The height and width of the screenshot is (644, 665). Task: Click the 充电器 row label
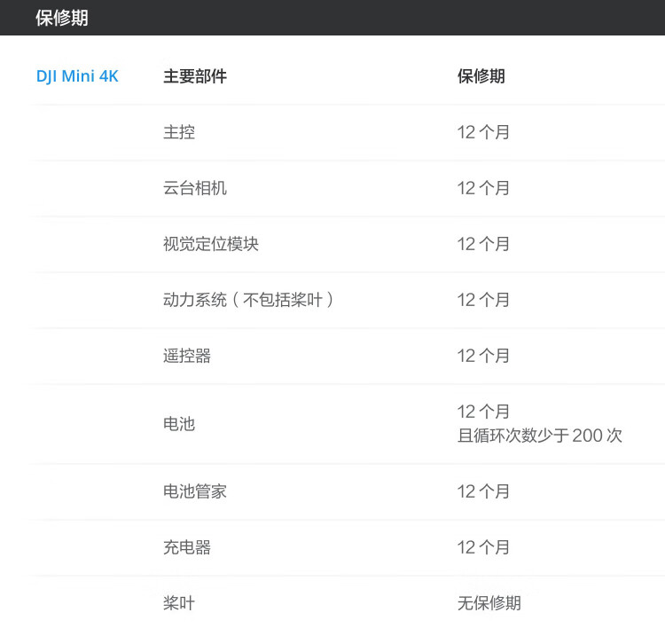pyautogui.click(x=187, y=547)
